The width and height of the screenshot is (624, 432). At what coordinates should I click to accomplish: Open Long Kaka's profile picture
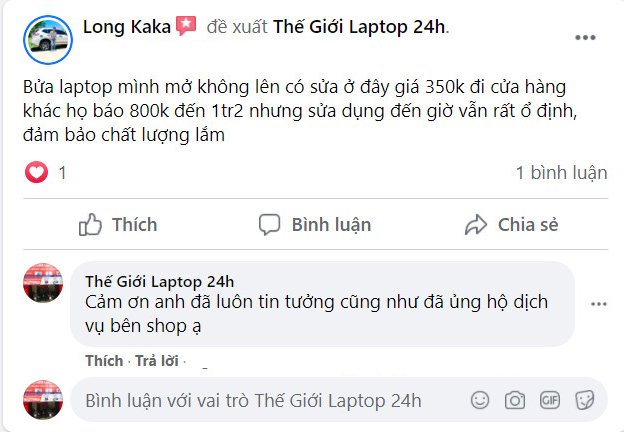(x=48, y=40)
